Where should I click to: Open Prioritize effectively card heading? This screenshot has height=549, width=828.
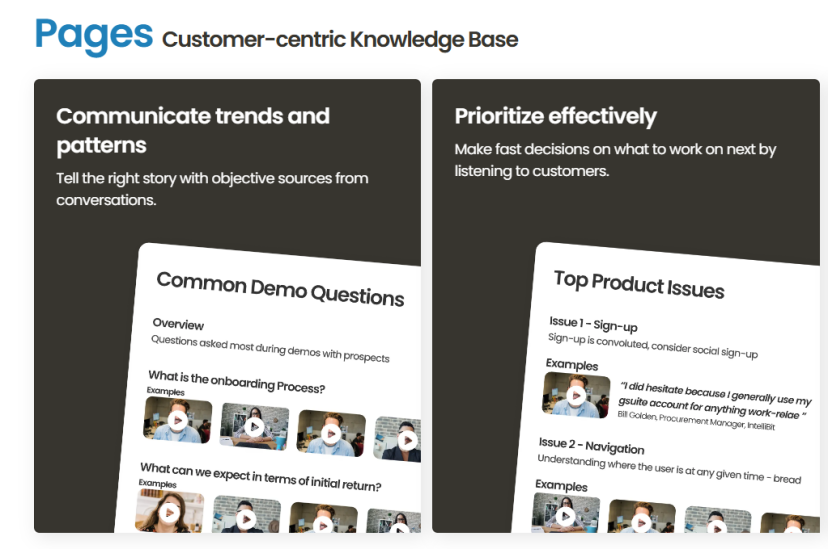556,116
